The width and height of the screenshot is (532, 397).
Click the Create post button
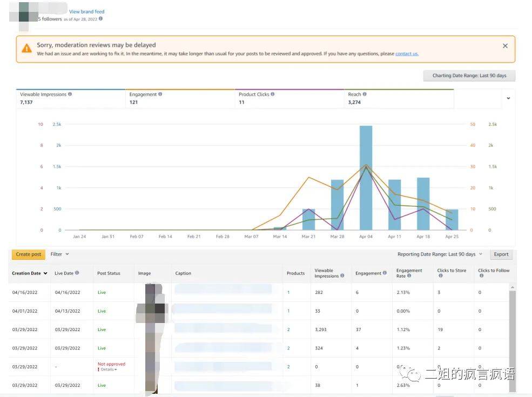pos(29,254)
